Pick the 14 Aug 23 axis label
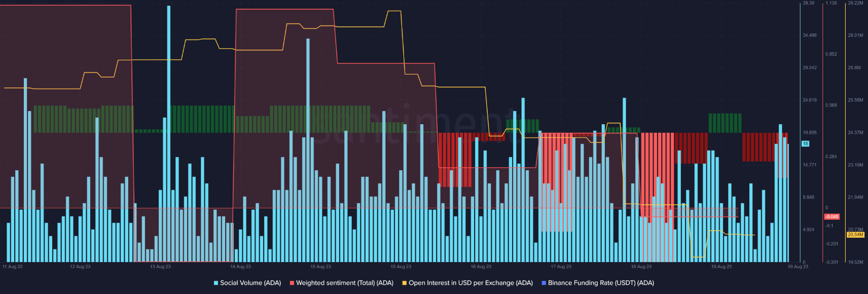Viewport: 868px width, 294px height. (x=240, y=267)
